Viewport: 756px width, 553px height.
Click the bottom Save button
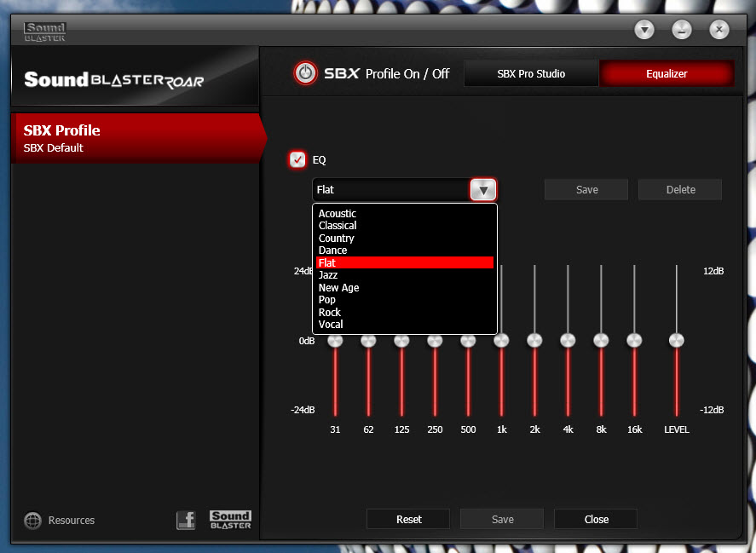click(x=502, y=519)
